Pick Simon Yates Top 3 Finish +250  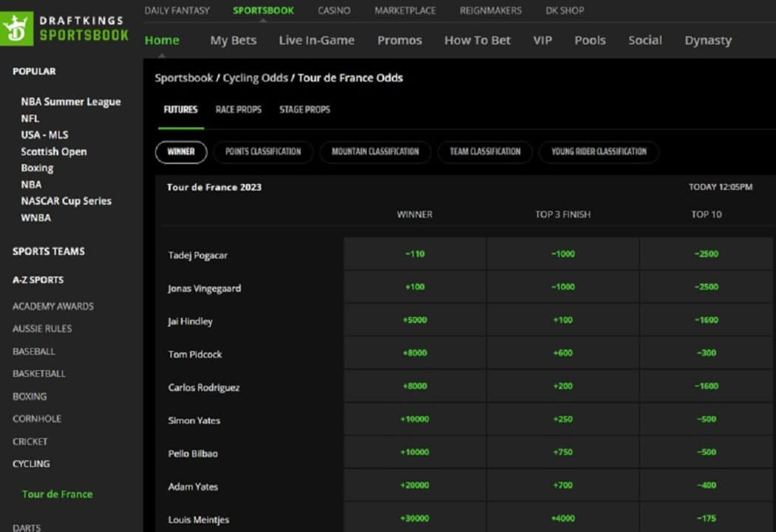coord(562,419)
